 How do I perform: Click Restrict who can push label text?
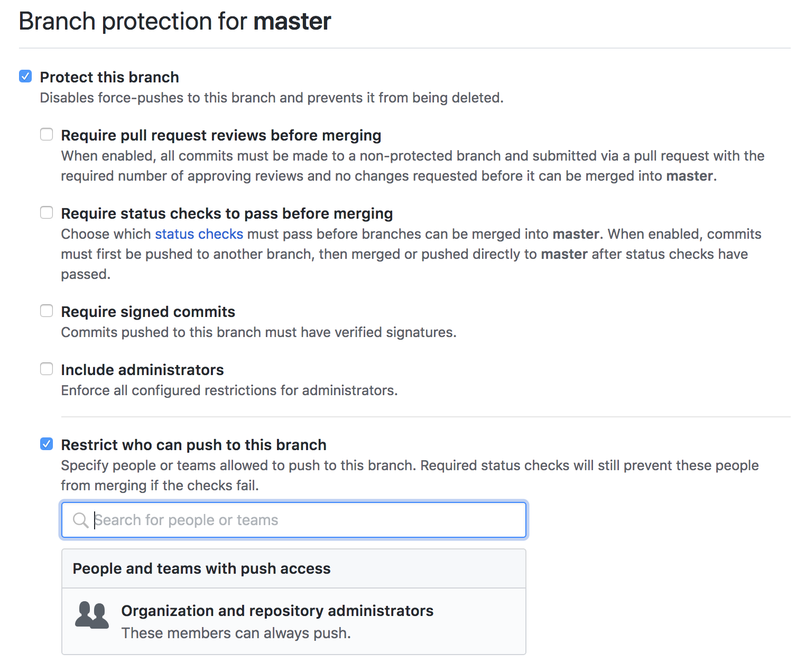point(193,445)
